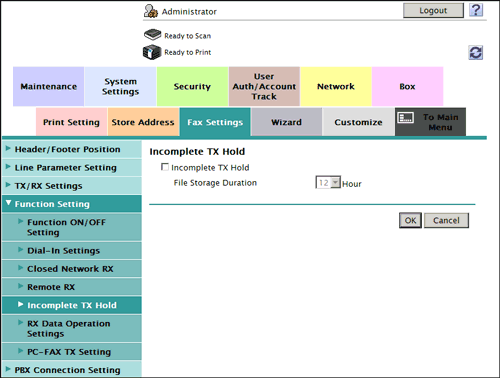
Task: Click the Cancel button
Action: [446, 220]
